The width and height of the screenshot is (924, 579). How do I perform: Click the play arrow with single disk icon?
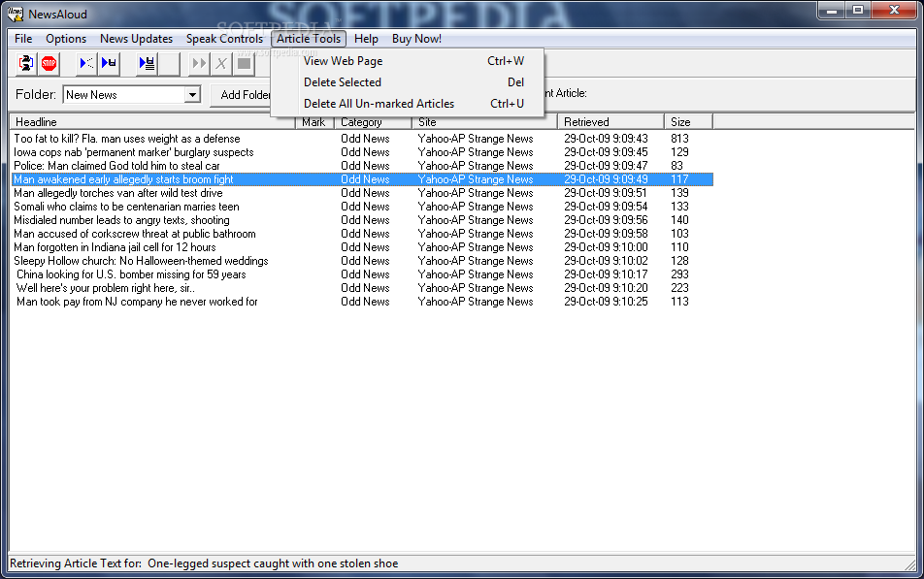tap(109, 63)
